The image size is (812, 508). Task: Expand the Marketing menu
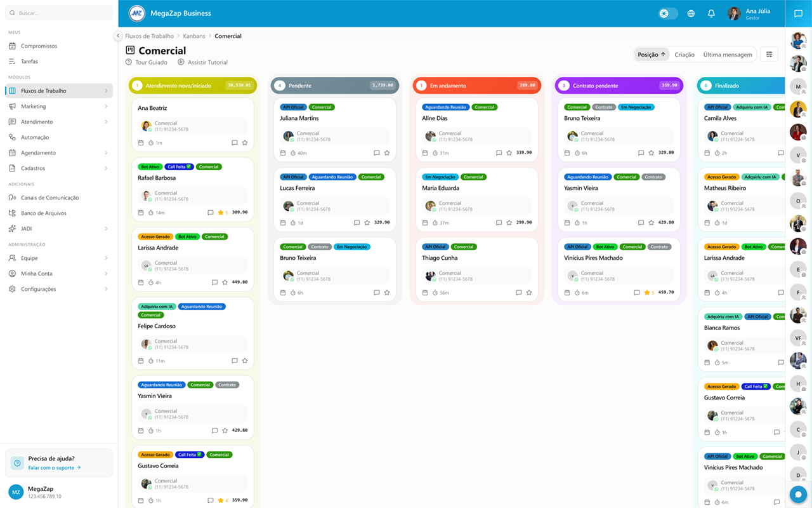point(59,106)
